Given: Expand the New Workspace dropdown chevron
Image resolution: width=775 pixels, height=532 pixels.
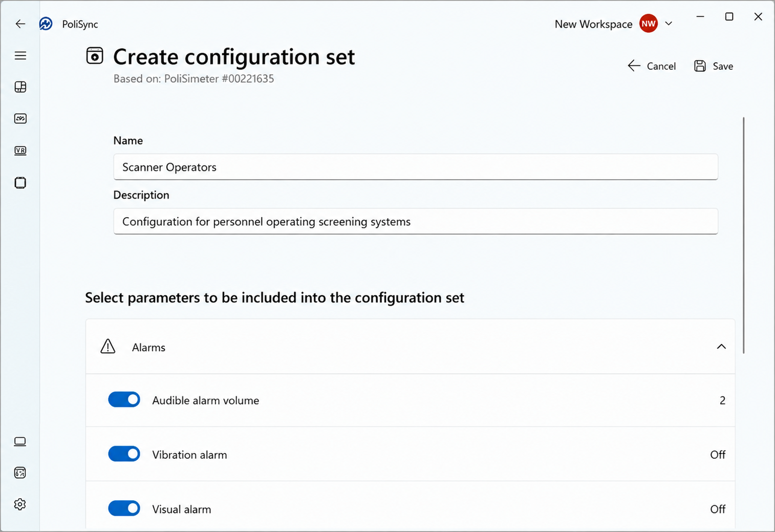Looking at the screenshot, I should click(669, 24).
